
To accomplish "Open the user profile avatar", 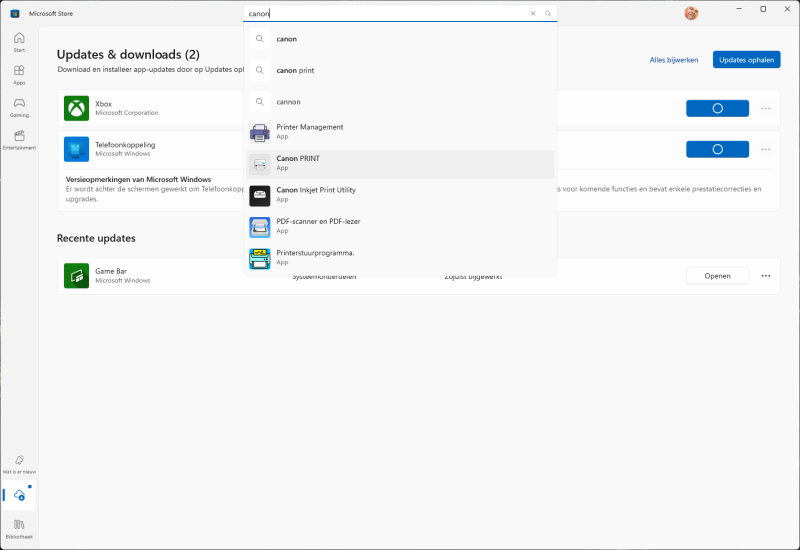I will 691,13.
